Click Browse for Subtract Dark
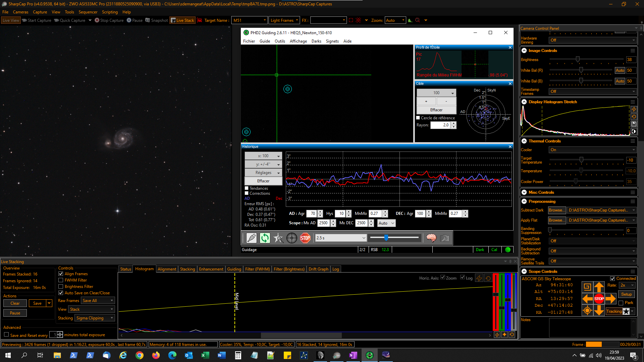Image resolution: width=644 pixels, height=362 pixels. [x=556, y=210]
